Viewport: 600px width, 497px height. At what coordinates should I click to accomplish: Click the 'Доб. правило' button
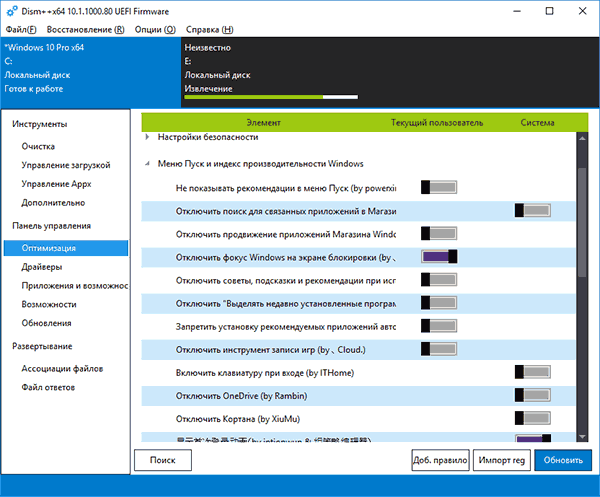point(440,460)
